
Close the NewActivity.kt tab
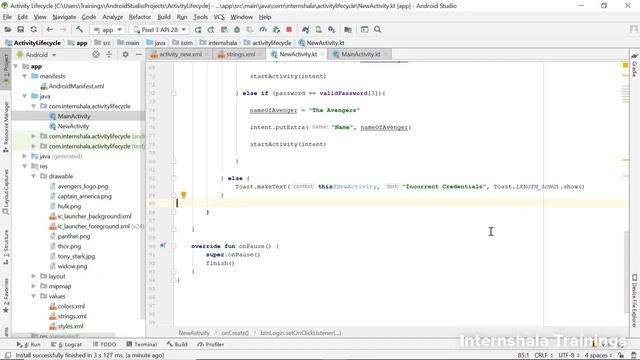(322, 54)
